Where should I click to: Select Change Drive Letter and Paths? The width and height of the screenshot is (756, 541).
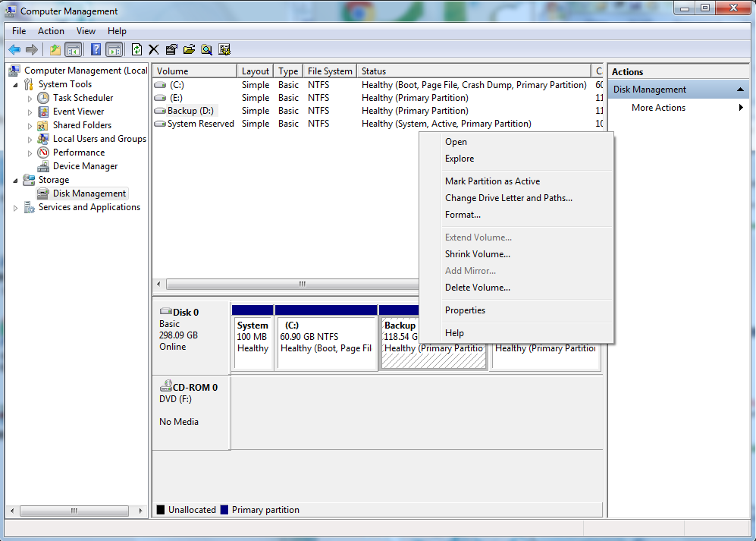(508, 198)
